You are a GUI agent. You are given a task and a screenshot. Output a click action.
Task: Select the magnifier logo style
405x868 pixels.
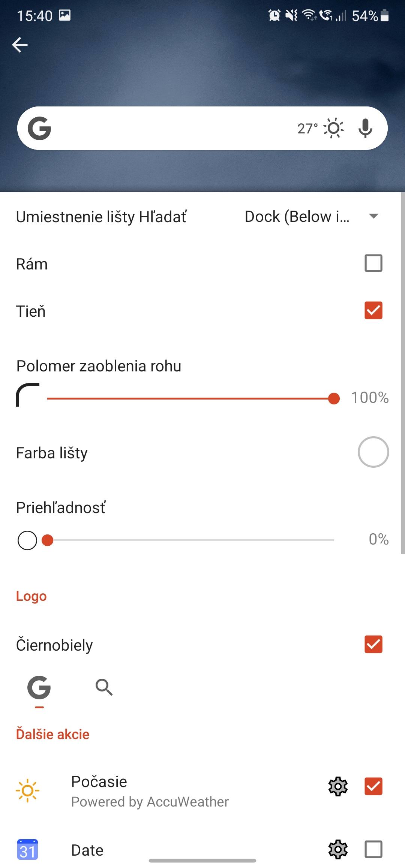tap(104, 687)
